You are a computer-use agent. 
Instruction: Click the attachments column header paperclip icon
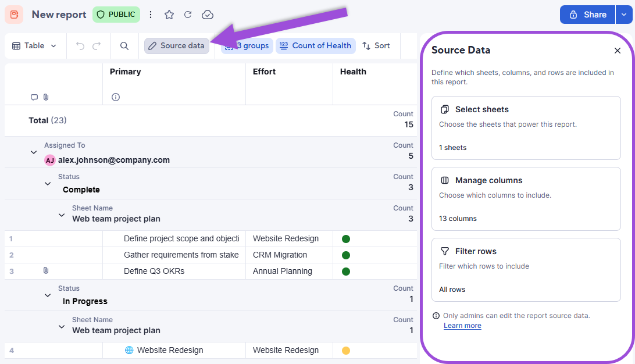tap(46, 97)
